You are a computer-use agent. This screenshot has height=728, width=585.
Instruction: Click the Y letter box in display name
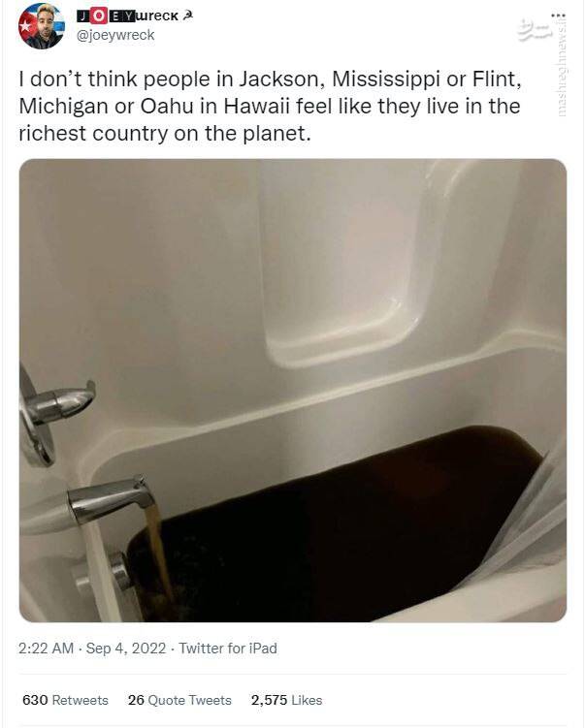point(128,16)
